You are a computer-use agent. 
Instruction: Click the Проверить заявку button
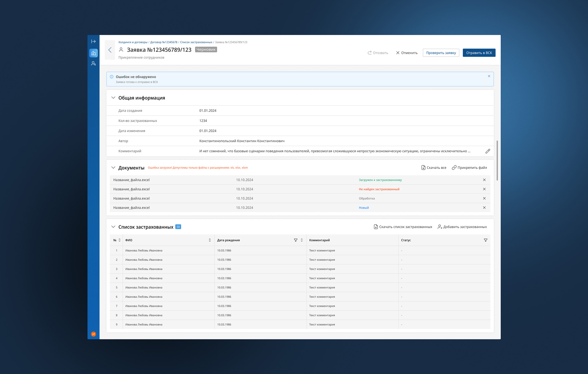[x=441, y=53]
